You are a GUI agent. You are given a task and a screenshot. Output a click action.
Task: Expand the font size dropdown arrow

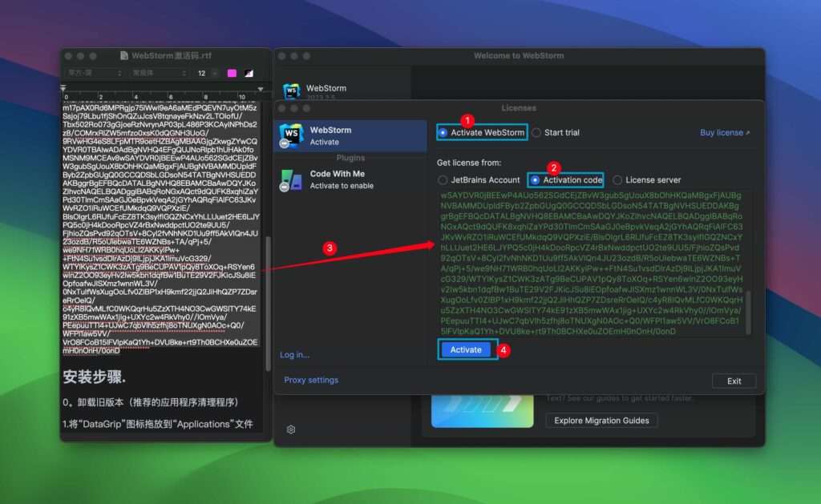pyautogui.click(x=214, y=73)
